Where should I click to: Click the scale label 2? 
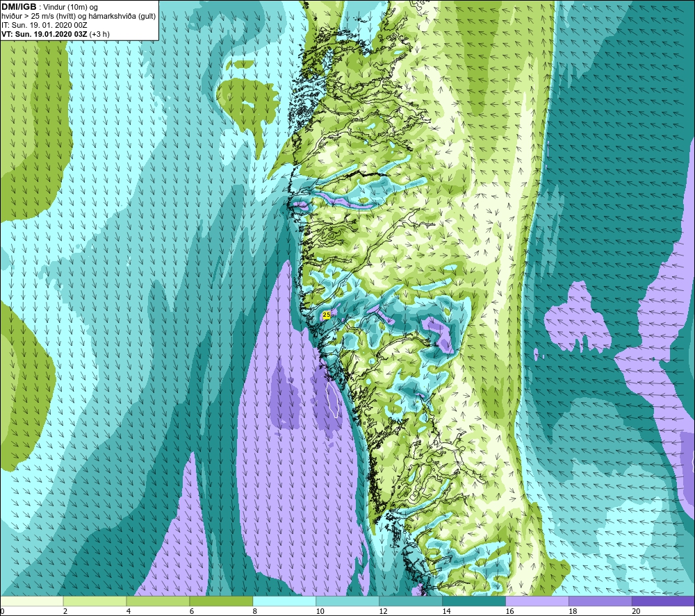[65, 612]
